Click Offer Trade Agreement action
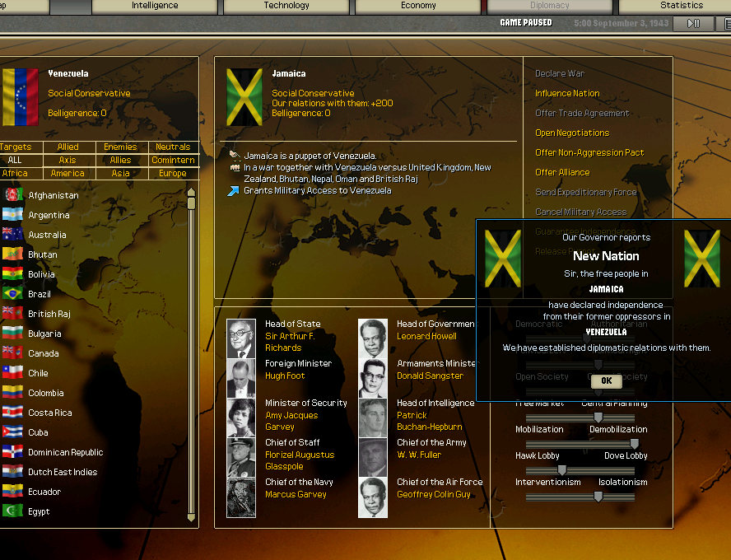The height and width of the screenshot is (560, 731). [582, 113]
